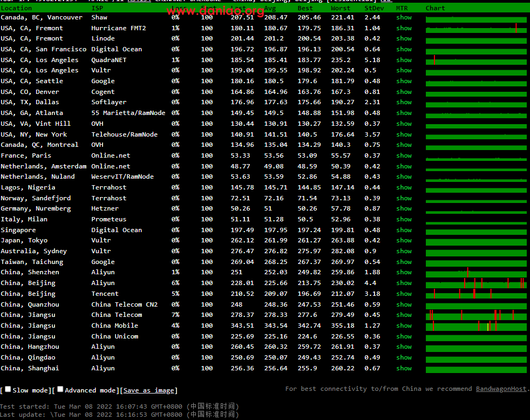Show MTR for Norway, Sandefjord row
The width and height of the screenshot is (530, 420).
404,198
